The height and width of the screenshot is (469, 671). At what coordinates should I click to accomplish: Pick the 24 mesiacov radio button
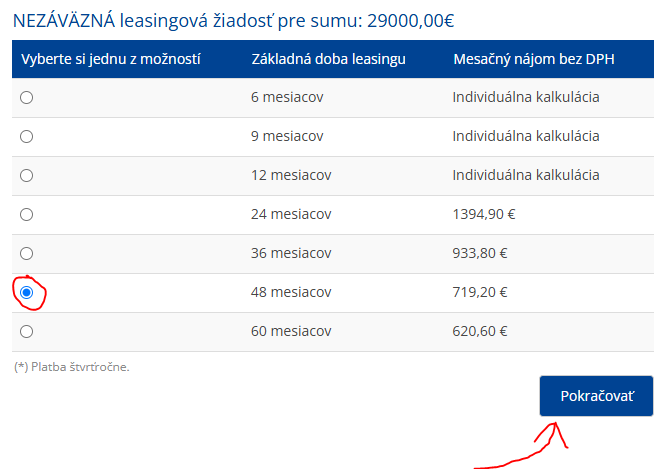[x=27, y=214]
